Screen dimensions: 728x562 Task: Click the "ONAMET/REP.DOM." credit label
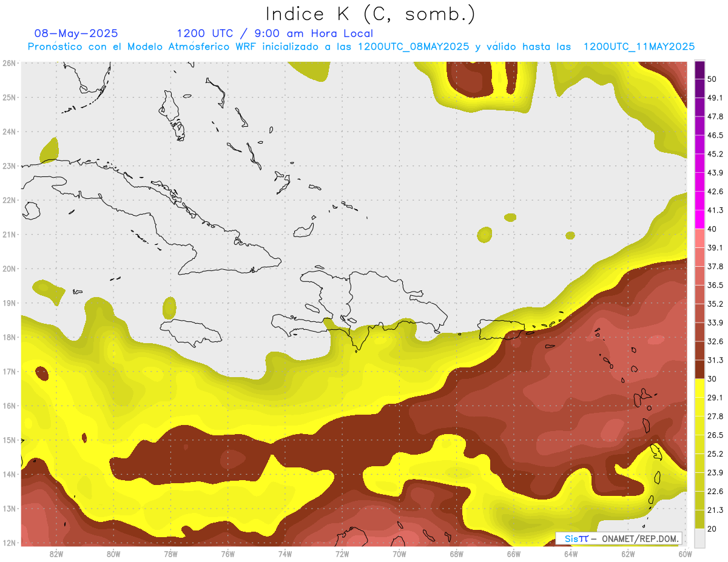(640, 538)
